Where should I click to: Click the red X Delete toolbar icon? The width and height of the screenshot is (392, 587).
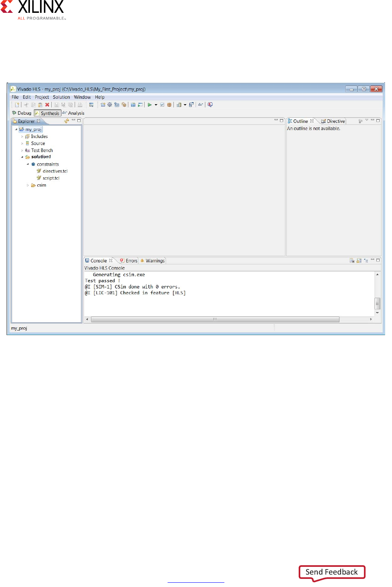47,105
